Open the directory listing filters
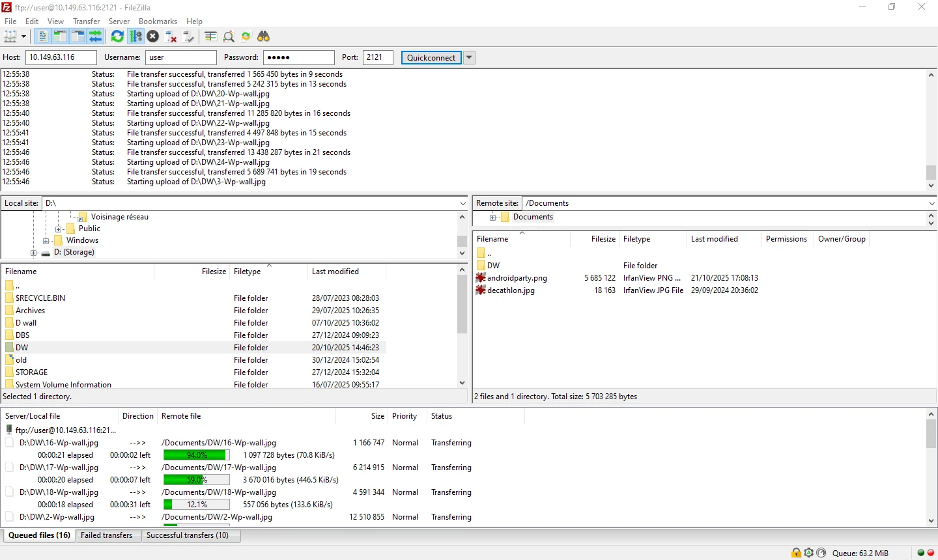The image size is (938, 560). point(210,36)
